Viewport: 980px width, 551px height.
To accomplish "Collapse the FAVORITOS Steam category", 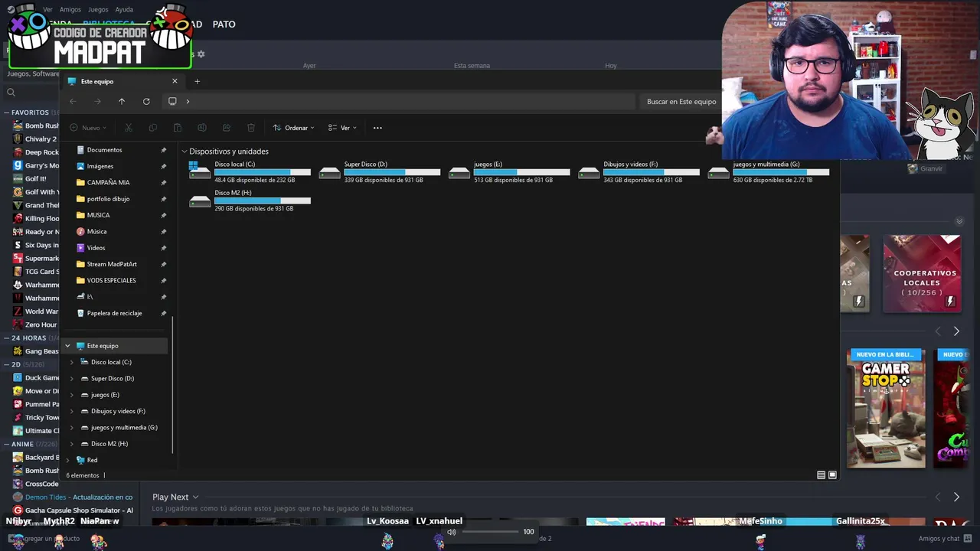I will point(6,112).
